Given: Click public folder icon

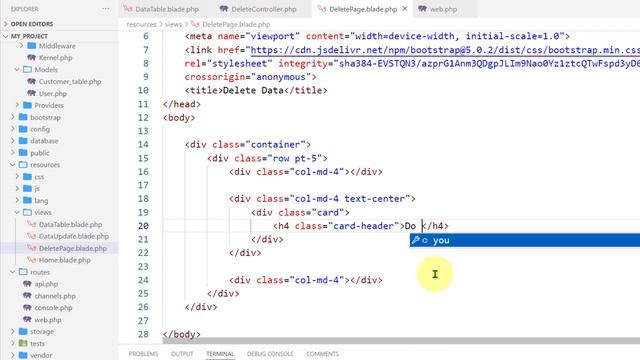Looking at the screenshot, I should tap(23, 153).
